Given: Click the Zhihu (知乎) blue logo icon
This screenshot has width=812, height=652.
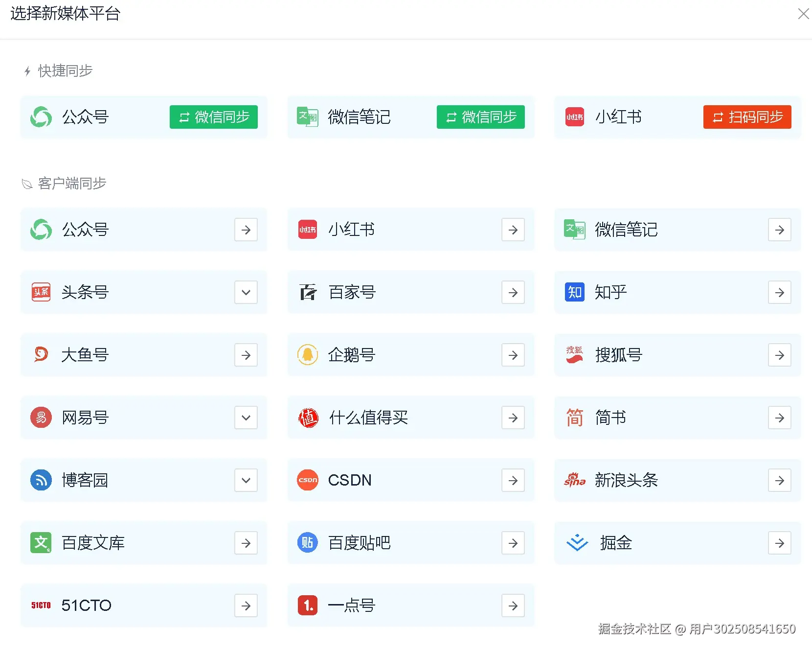Looking at the screenshot, I should [x=574, y=292].
